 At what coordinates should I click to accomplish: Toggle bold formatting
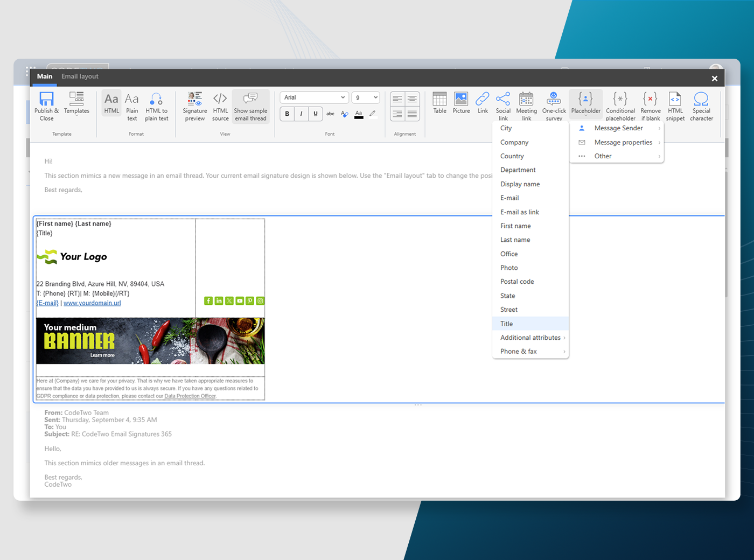coord(287,114)
